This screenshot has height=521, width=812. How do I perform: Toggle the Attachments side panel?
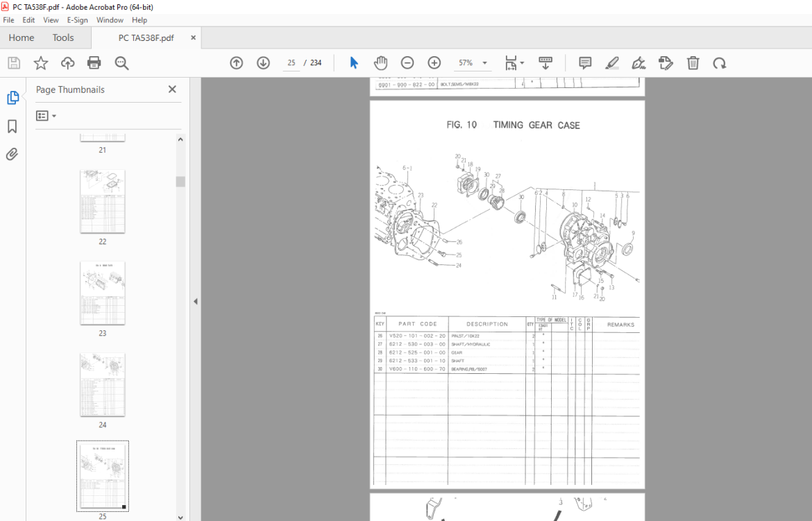click(12, 154)
